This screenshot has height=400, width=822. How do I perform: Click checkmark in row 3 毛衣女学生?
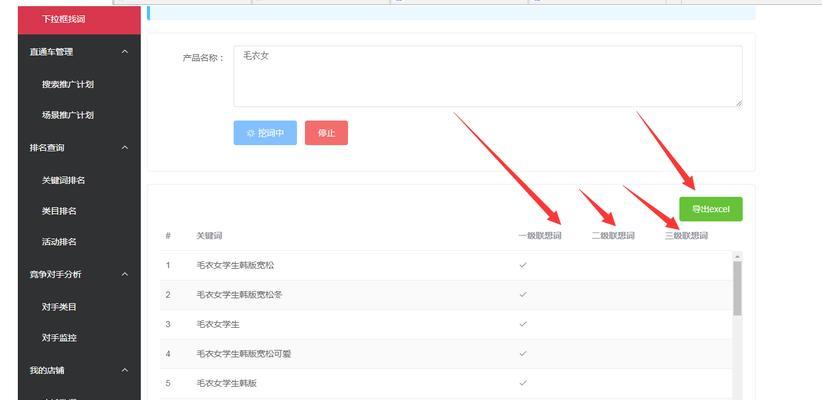click(523, 325)
